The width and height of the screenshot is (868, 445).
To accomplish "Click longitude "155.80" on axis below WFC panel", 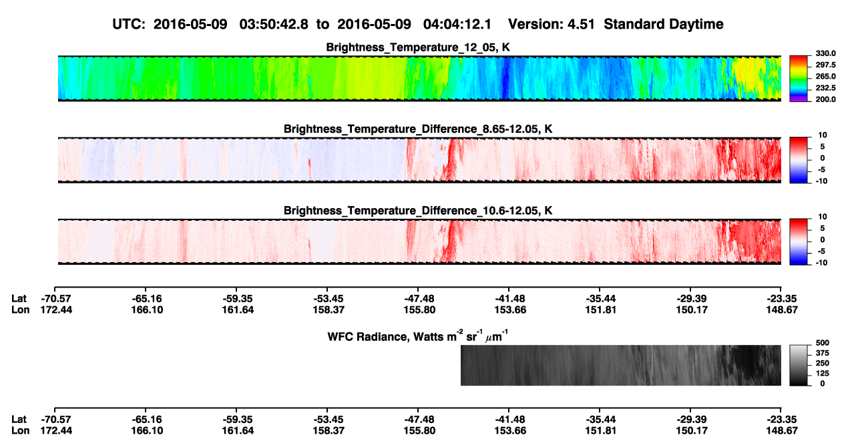I will click(419, 431).
